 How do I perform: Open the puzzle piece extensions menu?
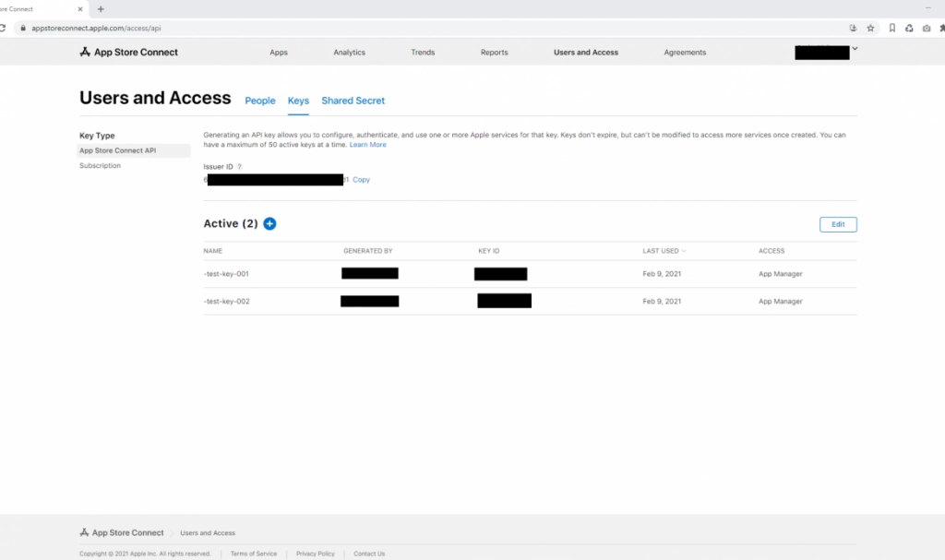[942, 29]
